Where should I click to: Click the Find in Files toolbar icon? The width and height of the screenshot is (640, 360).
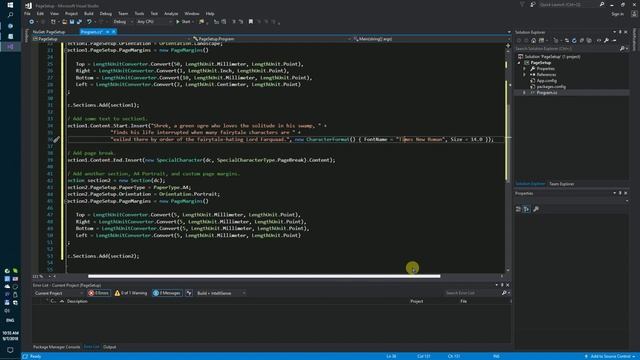coord(202,22)
